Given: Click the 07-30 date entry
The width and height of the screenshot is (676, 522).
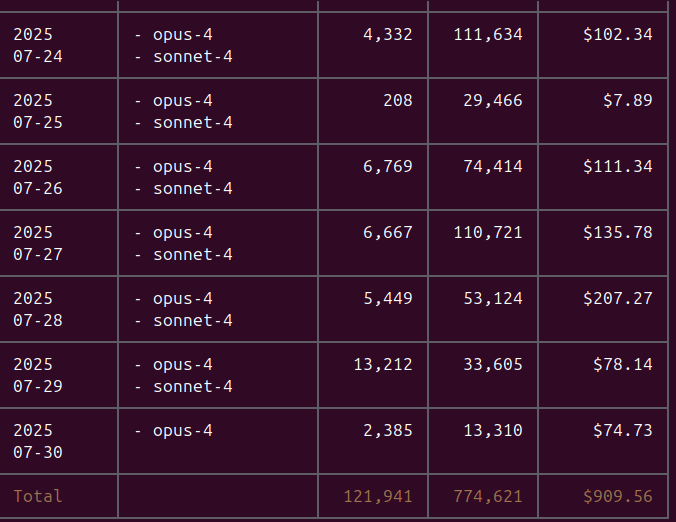Looking at the screenshot, I should (x=38, y=453).
